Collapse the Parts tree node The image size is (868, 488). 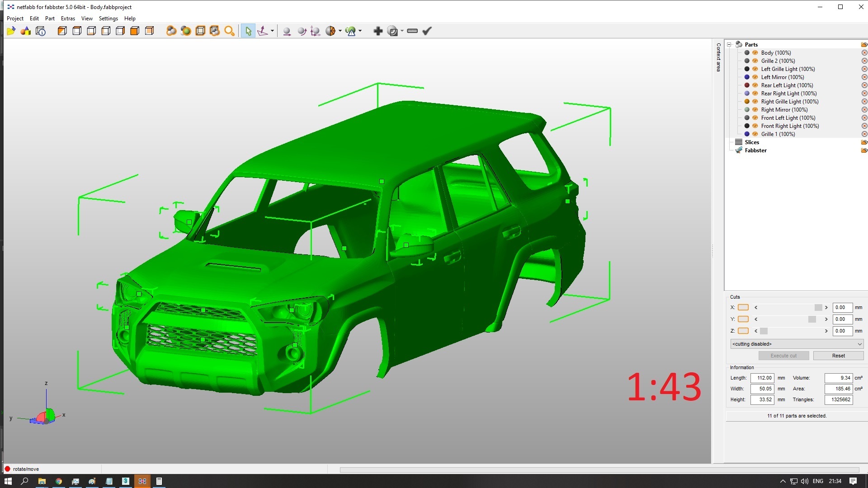point(729,44)
